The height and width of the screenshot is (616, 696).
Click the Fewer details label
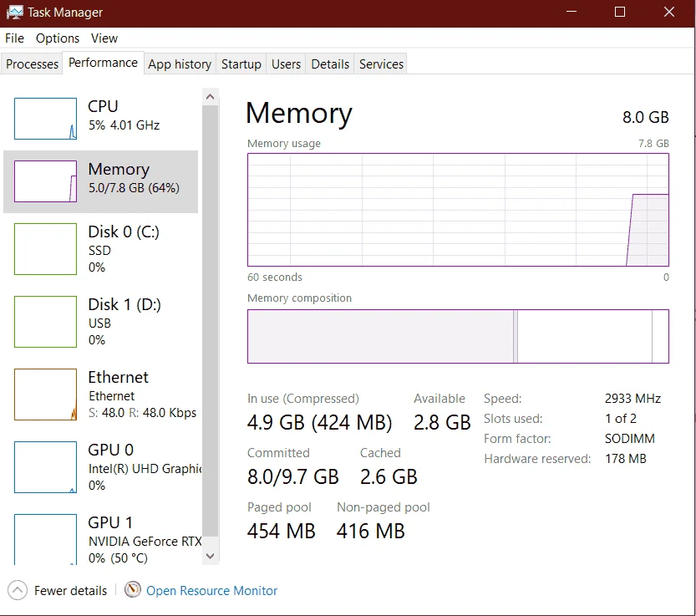[x=70, y=591]
